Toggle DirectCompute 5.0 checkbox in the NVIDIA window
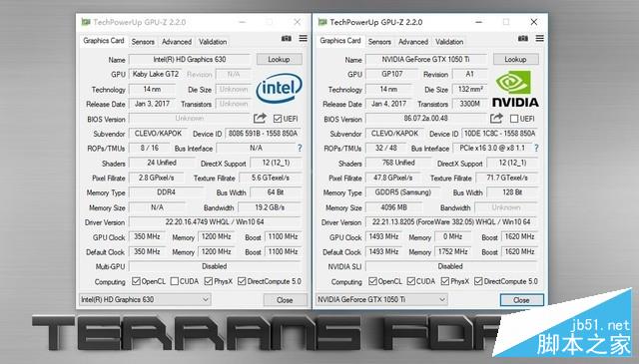 pyautogui.click(x=478, y=281)
